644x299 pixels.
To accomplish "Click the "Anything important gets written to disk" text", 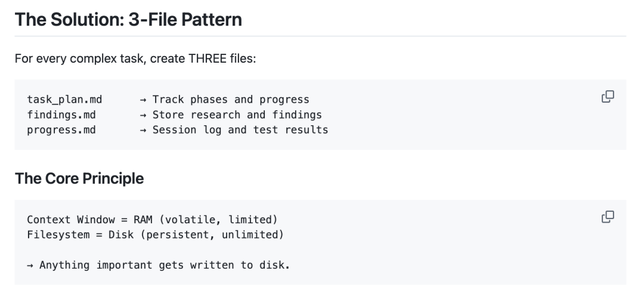I will coord(164,264).
